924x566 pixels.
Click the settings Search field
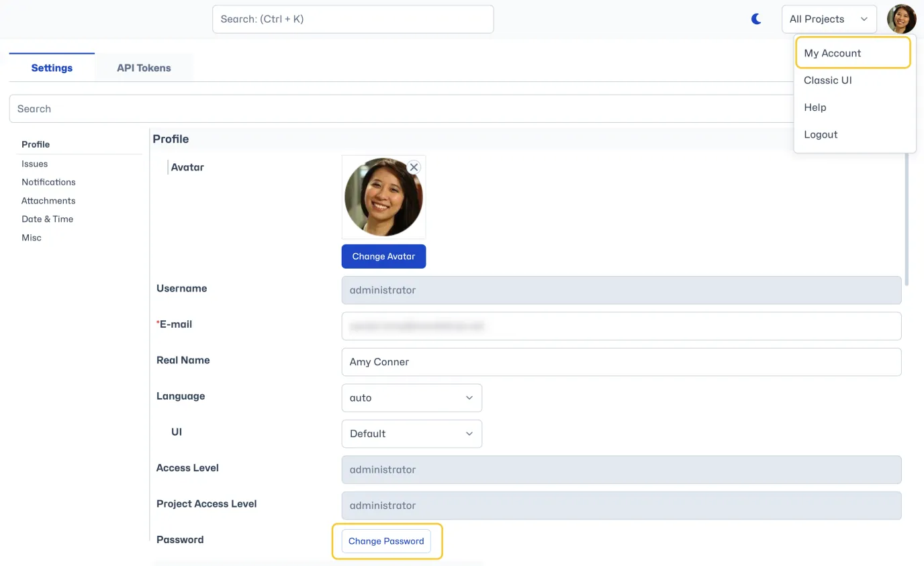coord(403,109)
